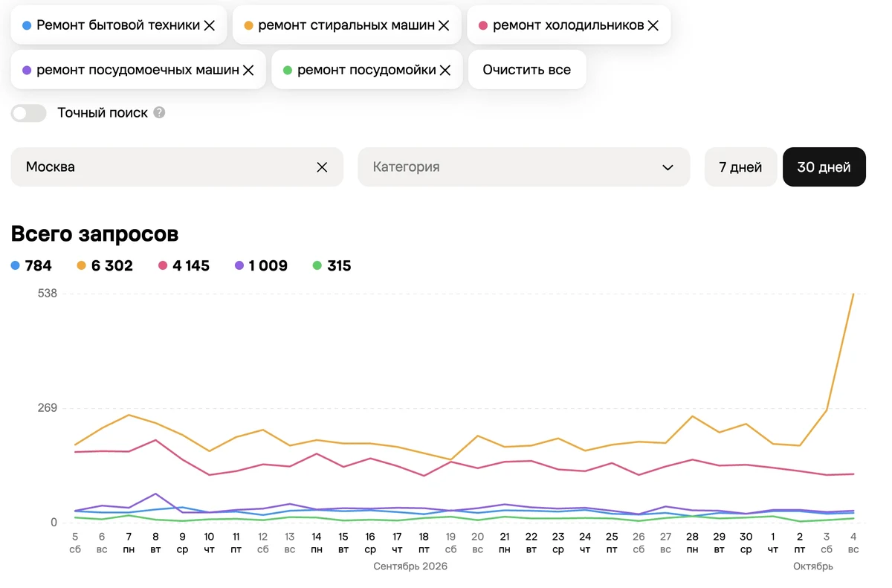Click orange legend dot for 6 302
The image size is (892, 588).
(x=82, y=265)
